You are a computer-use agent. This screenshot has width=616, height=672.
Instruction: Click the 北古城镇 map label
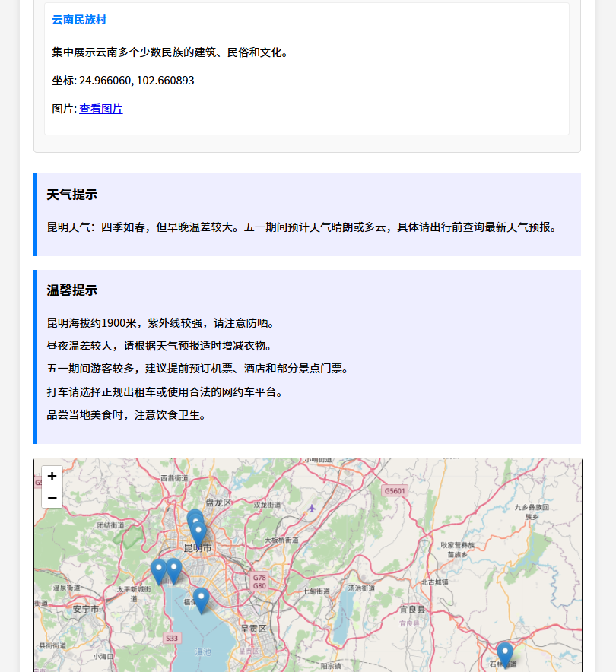[435, 582]
